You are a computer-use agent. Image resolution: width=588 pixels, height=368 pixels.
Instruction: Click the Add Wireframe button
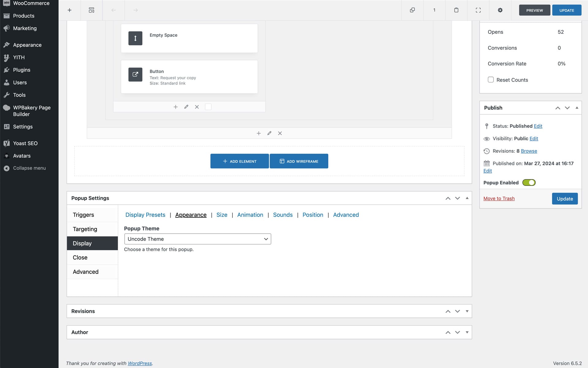[x=299, y=161]
